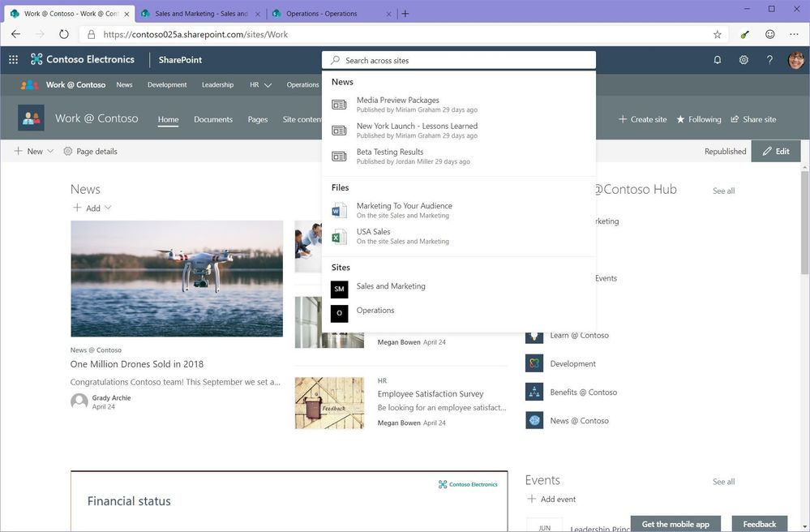Open the settings gear in SharePoint header

coord(744,60)
